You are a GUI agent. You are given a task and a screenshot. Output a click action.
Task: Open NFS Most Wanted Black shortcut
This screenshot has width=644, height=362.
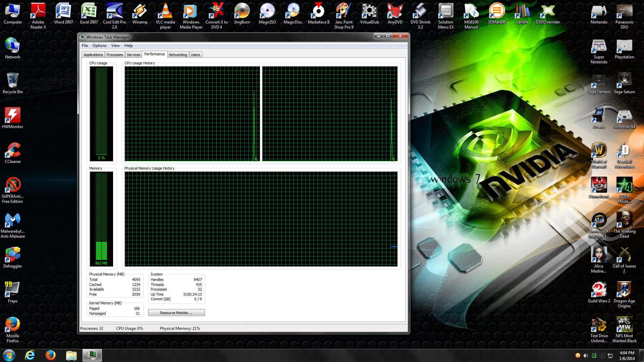click(625, 330)
